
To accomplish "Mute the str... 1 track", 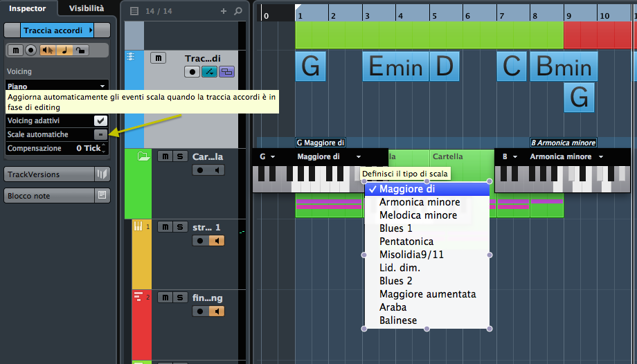I will 165,227.
